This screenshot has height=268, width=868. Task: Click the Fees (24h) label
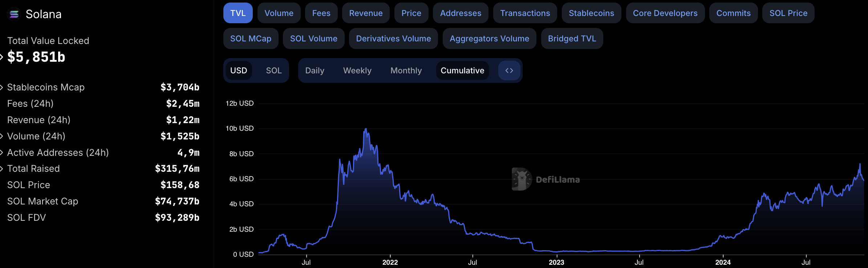[x=31, y=103]
